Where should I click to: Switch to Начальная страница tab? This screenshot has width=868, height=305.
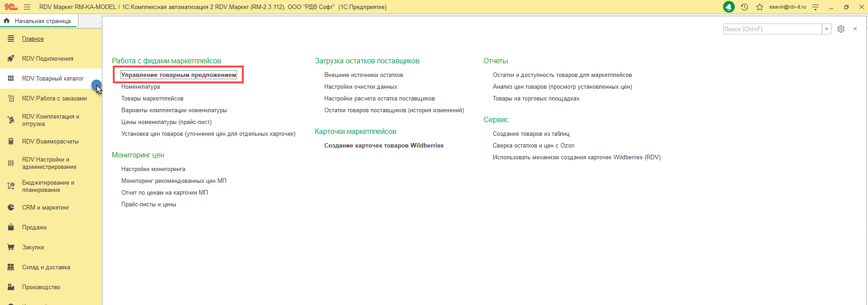click(x=42, y=21)
